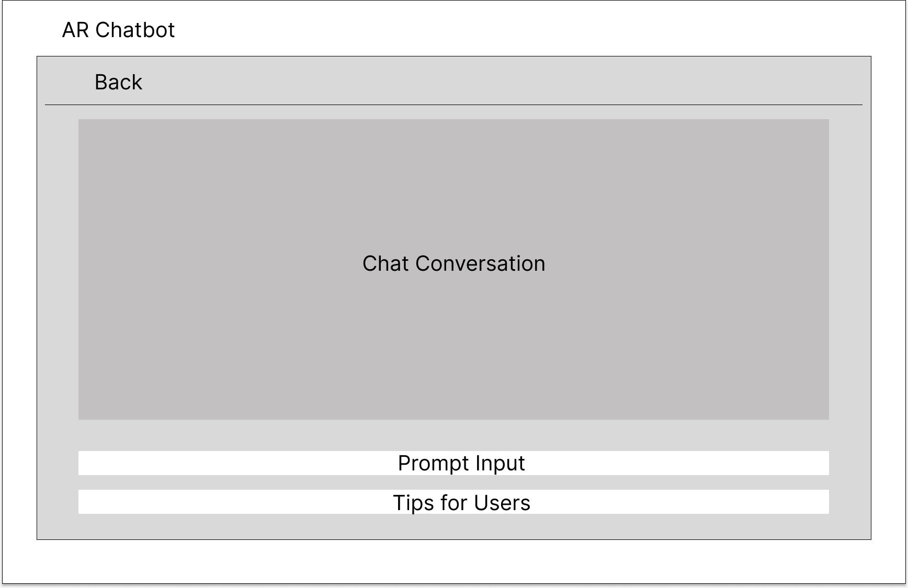Click the Chat Conversation area

click(453, 269)
